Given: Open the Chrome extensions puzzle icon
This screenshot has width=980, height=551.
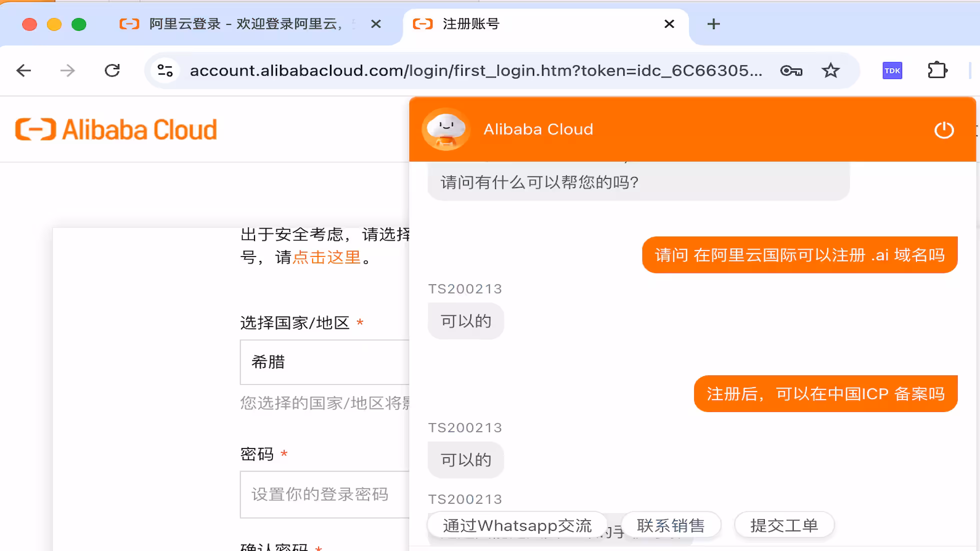Looking at the screenshot, I should coord(937,70).
